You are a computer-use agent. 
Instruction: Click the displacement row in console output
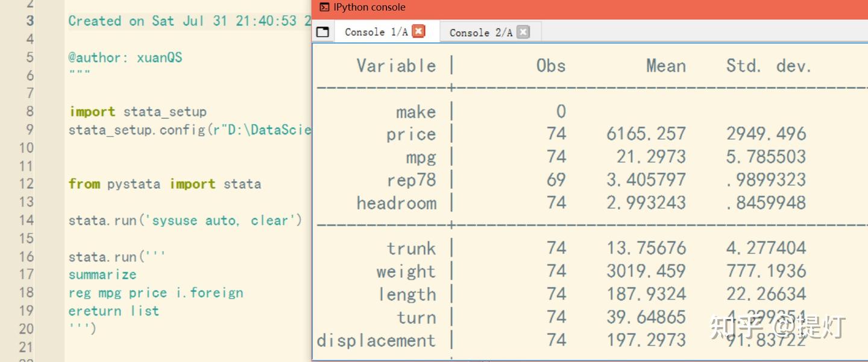(376, 340)
